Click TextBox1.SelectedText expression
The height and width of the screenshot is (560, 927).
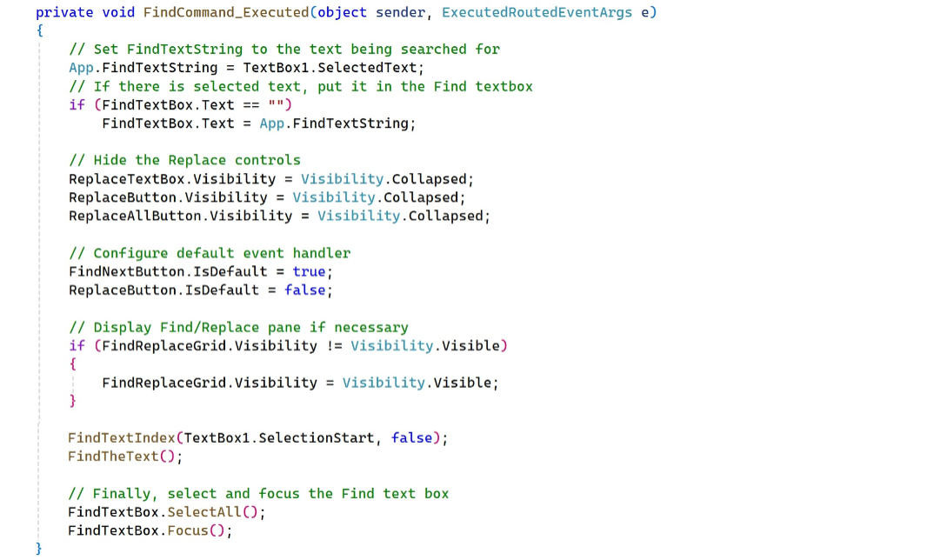(x=331, y=68)
